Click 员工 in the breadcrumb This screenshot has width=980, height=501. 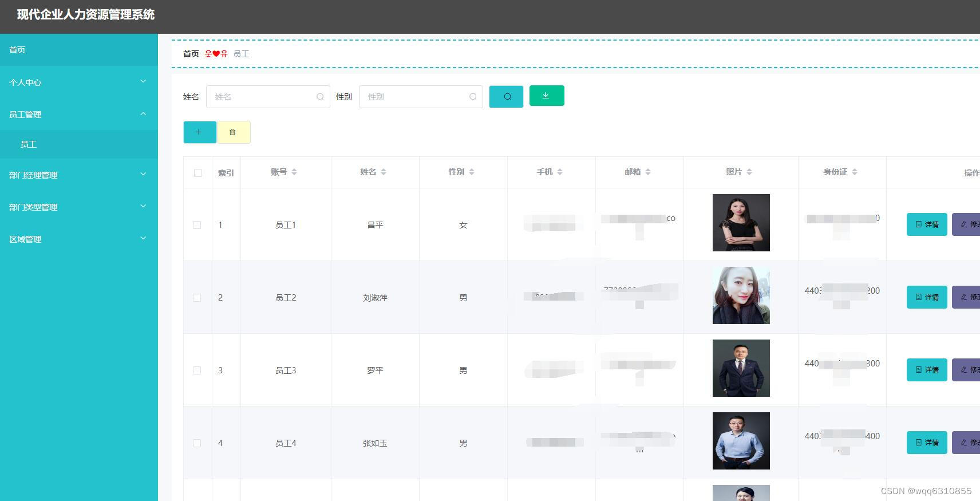tap(241, 54)
